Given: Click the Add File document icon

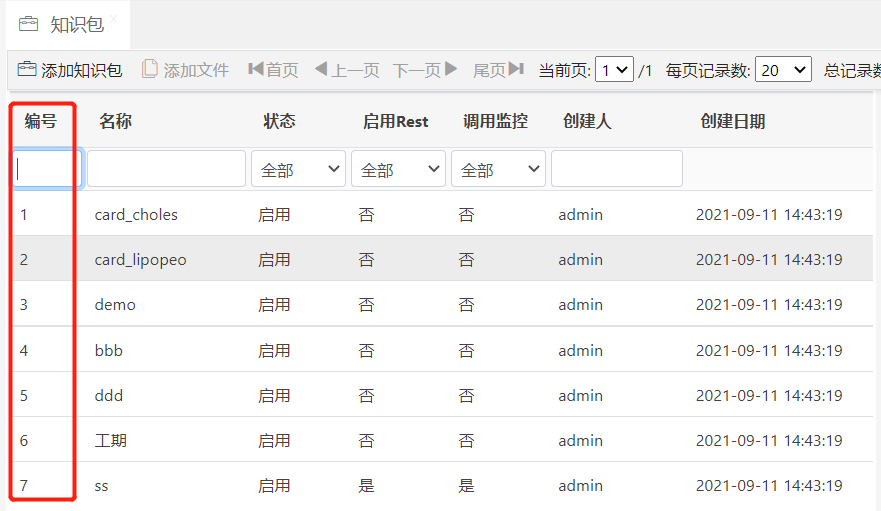Looking at the screenshot, I should click(150, 69).
